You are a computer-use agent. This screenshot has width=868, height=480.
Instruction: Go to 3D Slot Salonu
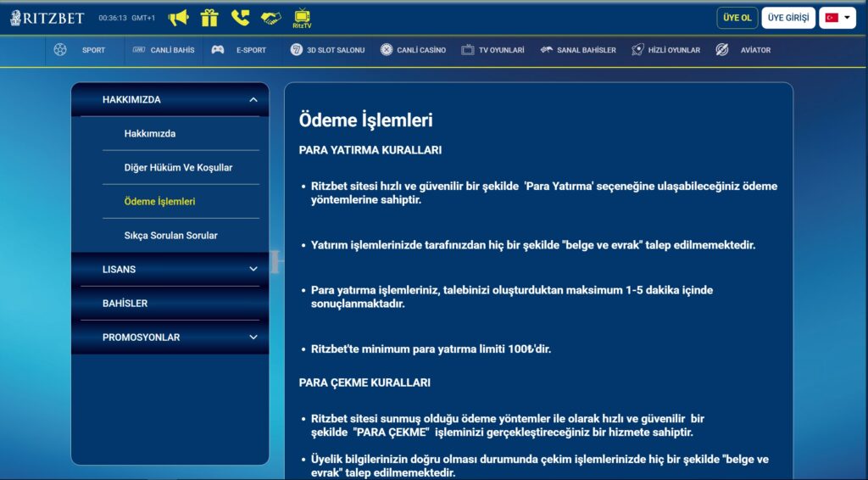coord(336,50)
